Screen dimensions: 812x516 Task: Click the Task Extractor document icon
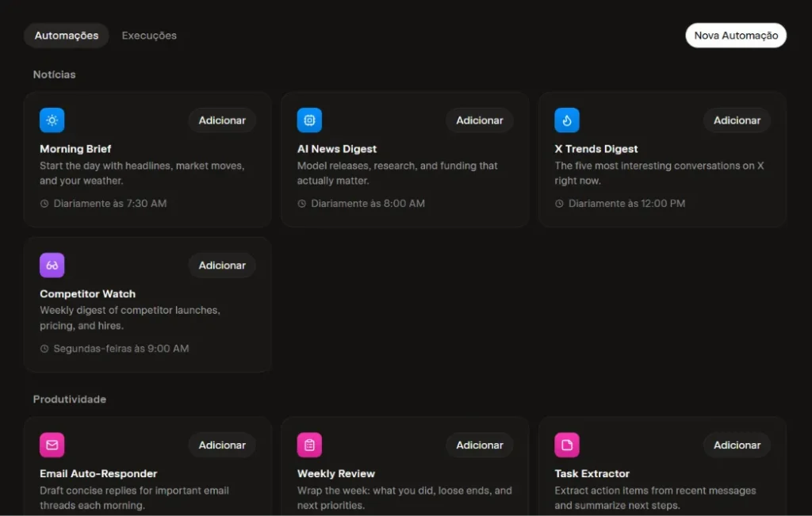click(x=566, y=445)
